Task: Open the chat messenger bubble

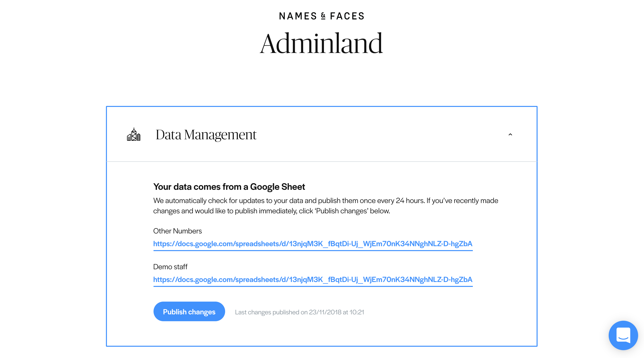Action: 623,335
